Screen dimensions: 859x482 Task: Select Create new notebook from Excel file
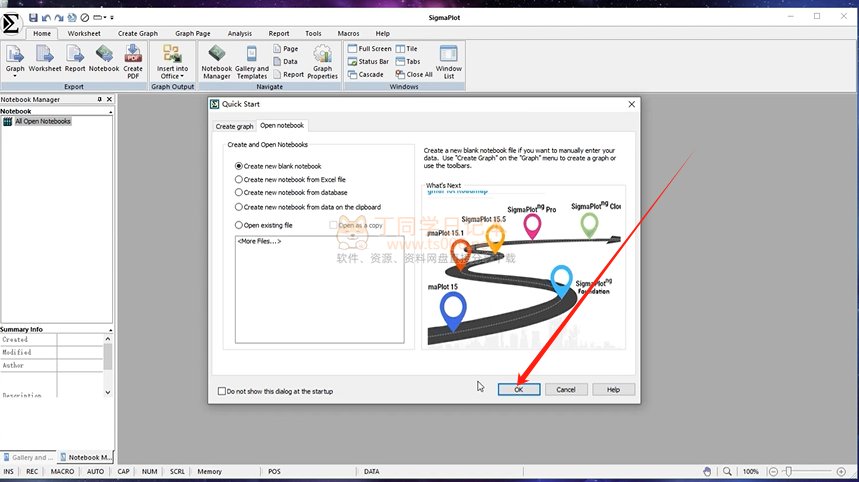click(x=239, y=179)
